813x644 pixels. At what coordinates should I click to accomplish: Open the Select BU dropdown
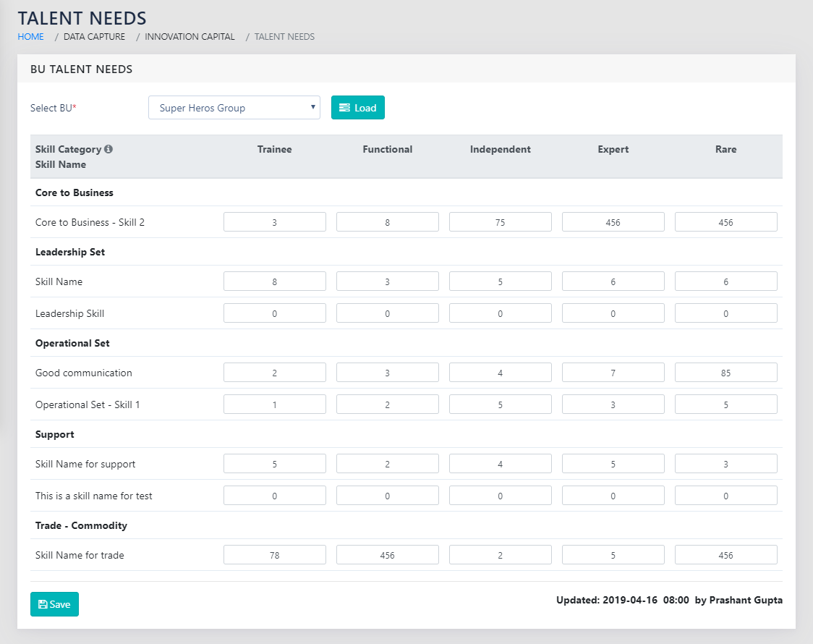click(x=234, y=108)
